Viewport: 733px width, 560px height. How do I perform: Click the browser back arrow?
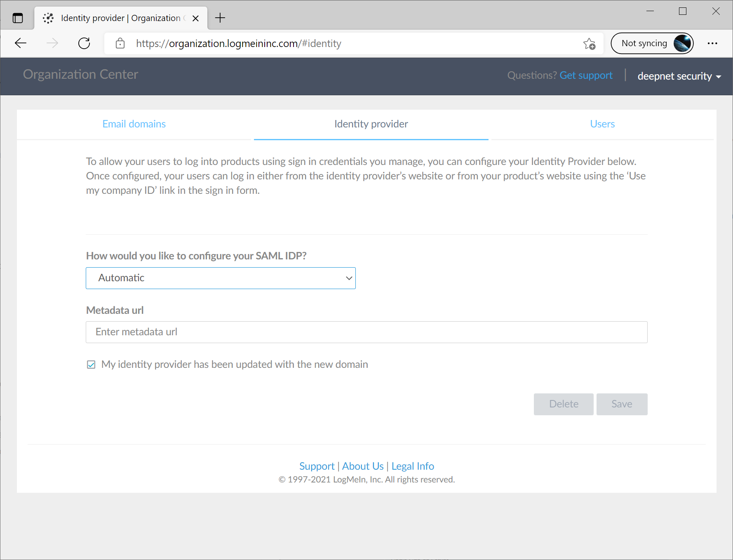[21, 43]
